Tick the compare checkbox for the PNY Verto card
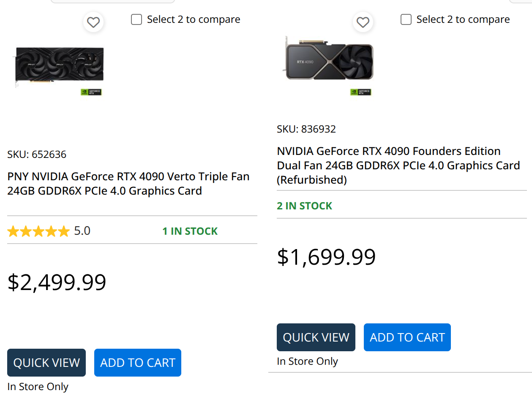Viewport: 532px width, 396px height. (136, 19)
